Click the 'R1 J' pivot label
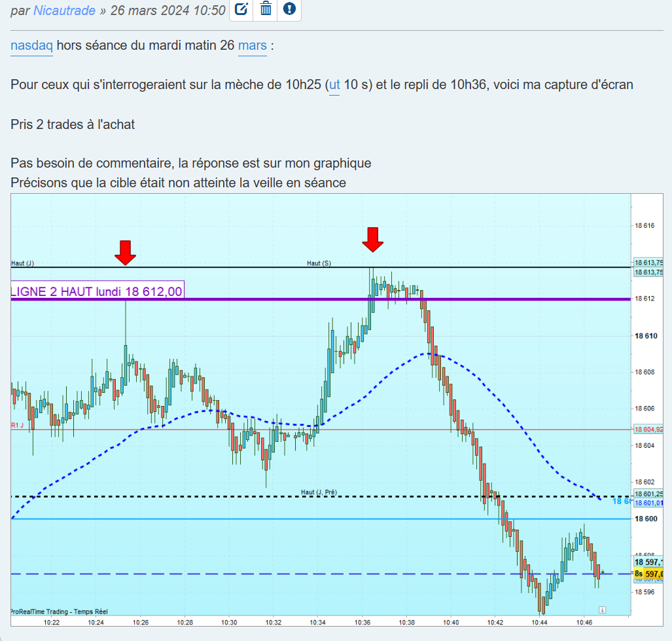The width and height of the screenshot is (672, 641). (x=17, y=426)
